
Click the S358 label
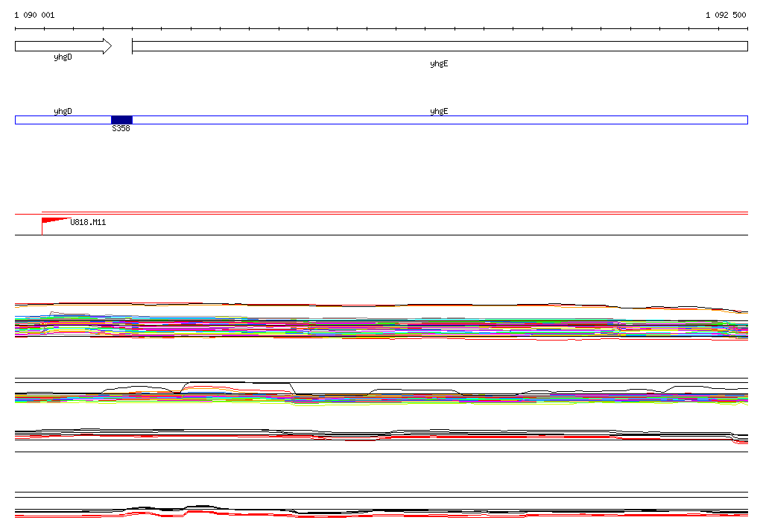point(121,128)
